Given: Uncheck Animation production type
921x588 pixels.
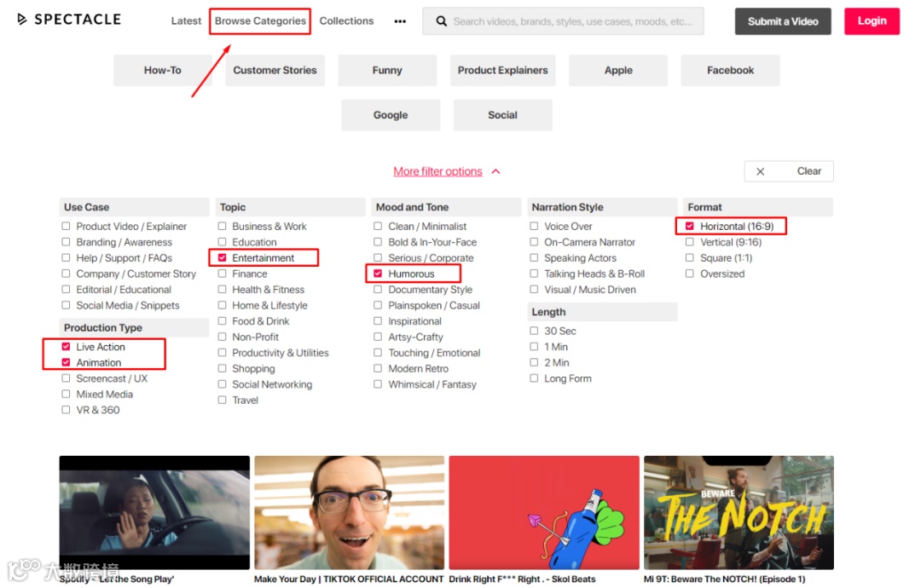Looking at the screenshot, I should (x=66, y=363).
